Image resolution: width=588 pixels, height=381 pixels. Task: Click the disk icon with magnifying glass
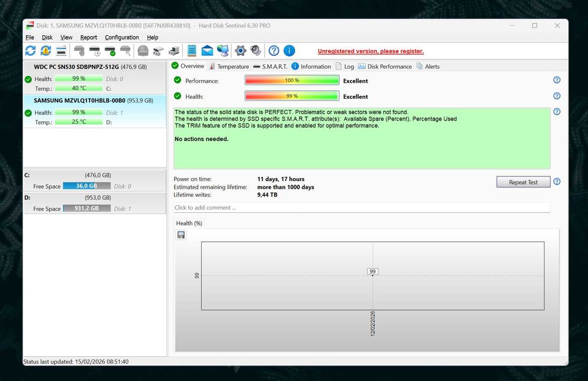click(125, 51)
